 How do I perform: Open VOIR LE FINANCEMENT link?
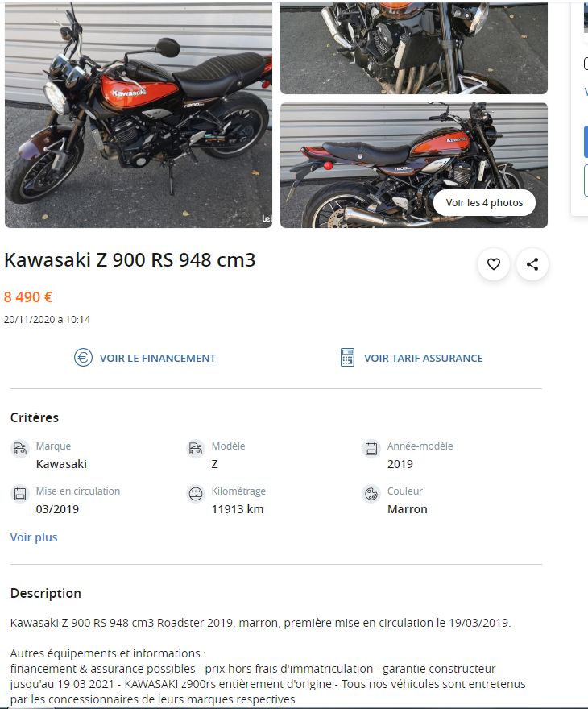(157, 358)
